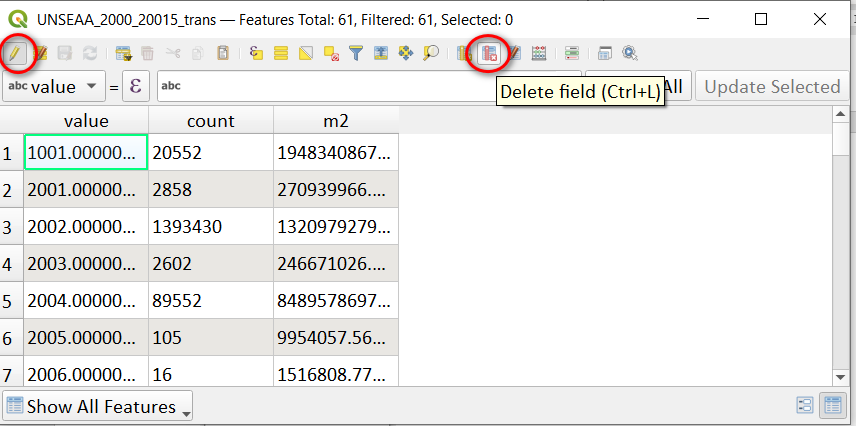Viewport: 856px width, 426px height.
Task: Open the field calculator abacus icon
Action: click(539, 54)
